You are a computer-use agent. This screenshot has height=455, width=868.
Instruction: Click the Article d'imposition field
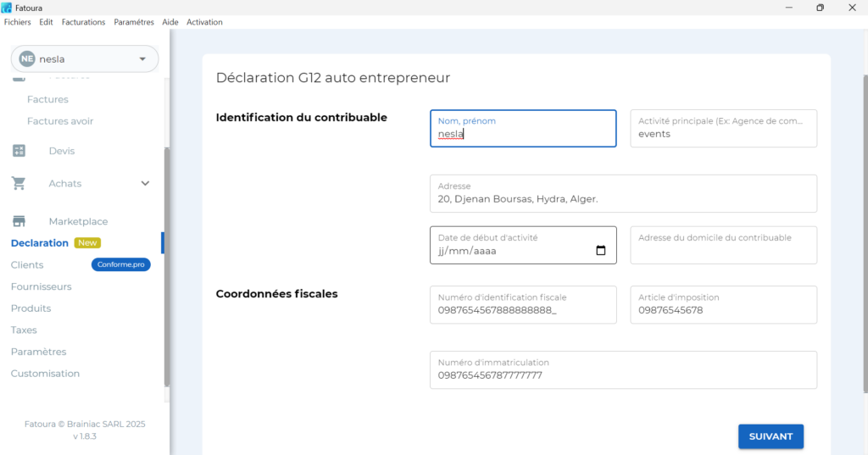(x=723, y=310)
